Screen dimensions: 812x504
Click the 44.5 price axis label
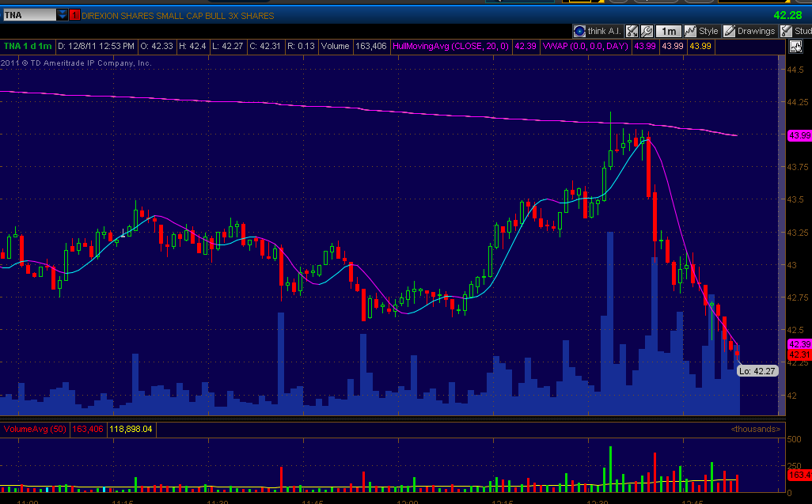point(795,70)
